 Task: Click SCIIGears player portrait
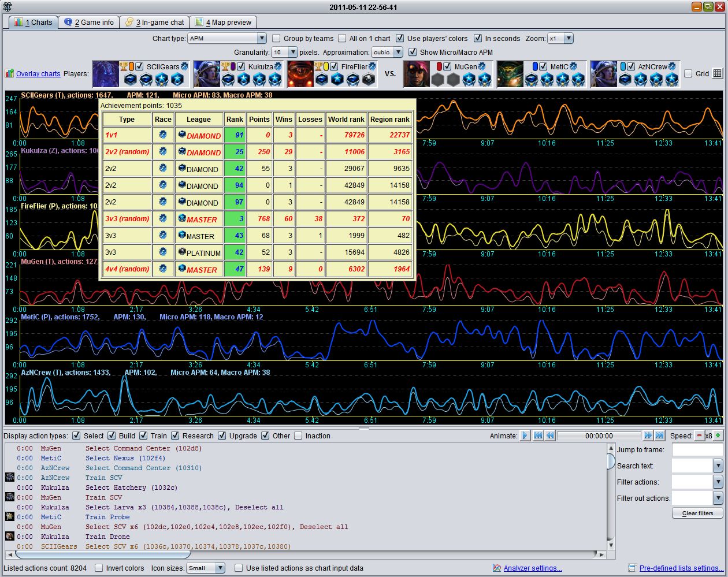coord(106,74)
